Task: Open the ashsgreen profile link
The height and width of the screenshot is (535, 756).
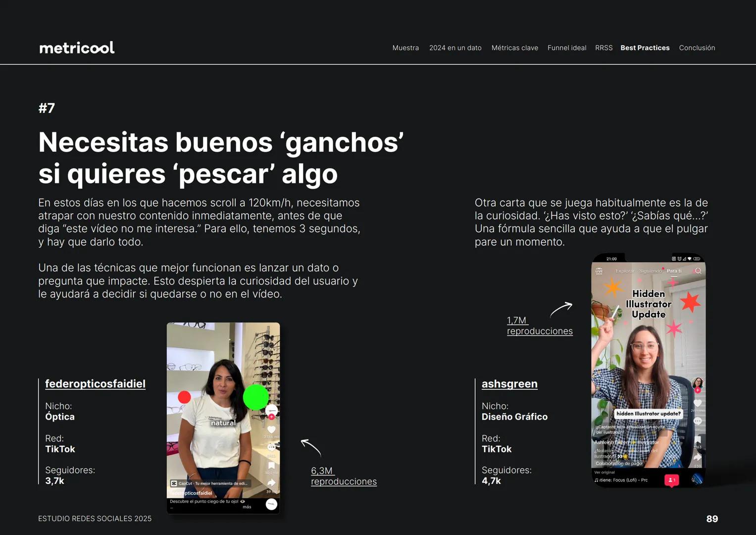Action: [x=509, y=384]
